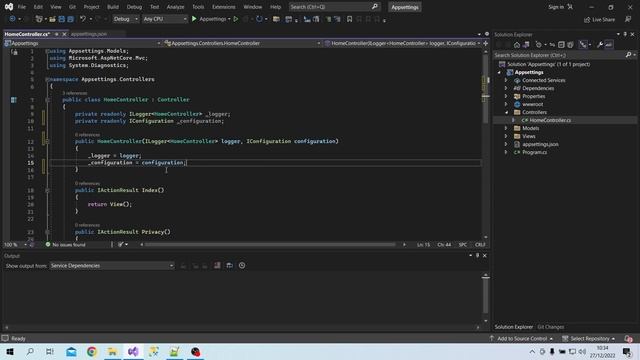Open Show output from Service Dependencies dropdown
This screenshot has width=640, height=360.
point(112,266)
